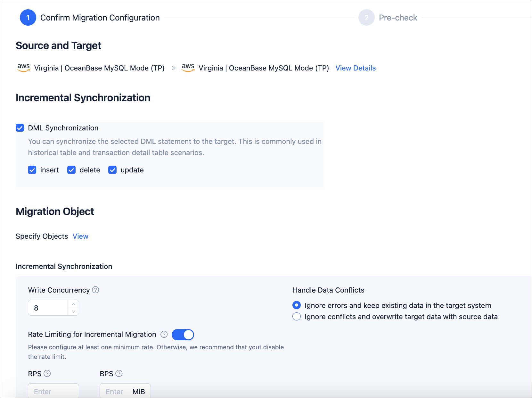The width and height of the screenshot is (532, 398).
Task: Click the step 1 circle icon
Action: point(28,18)
